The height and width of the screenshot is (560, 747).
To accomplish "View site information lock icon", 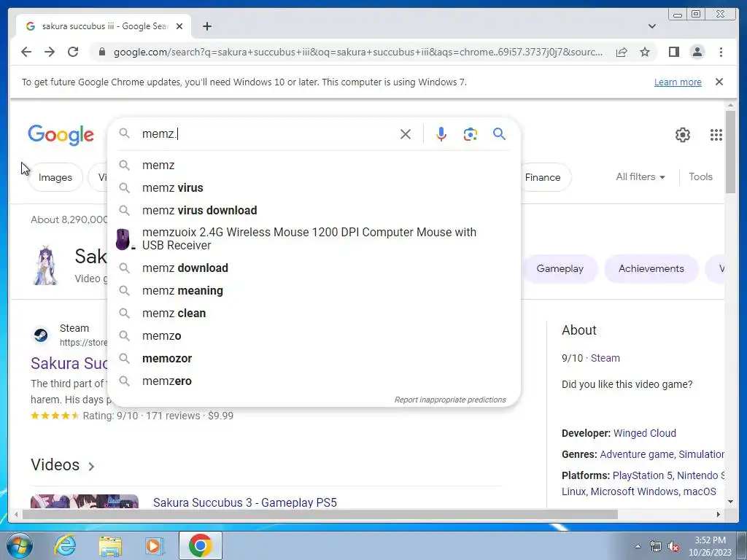I will [101, 52].
